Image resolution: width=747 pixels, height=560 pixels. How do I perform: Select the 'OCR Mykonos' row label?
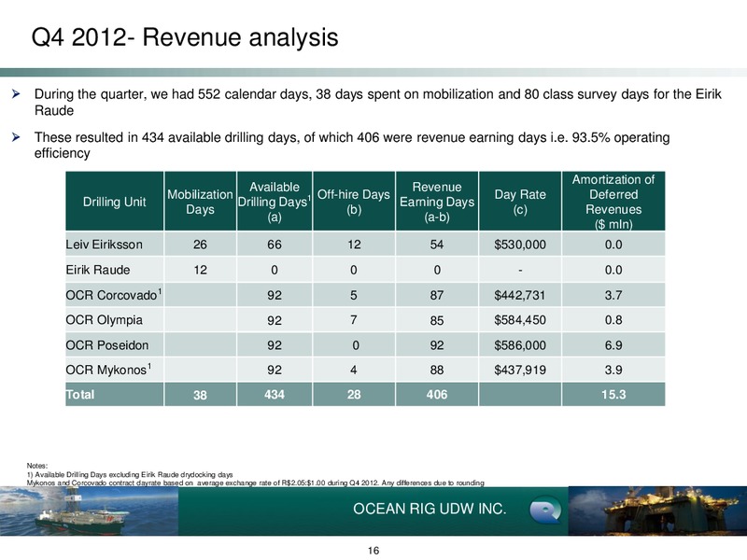tap(108, 370)
